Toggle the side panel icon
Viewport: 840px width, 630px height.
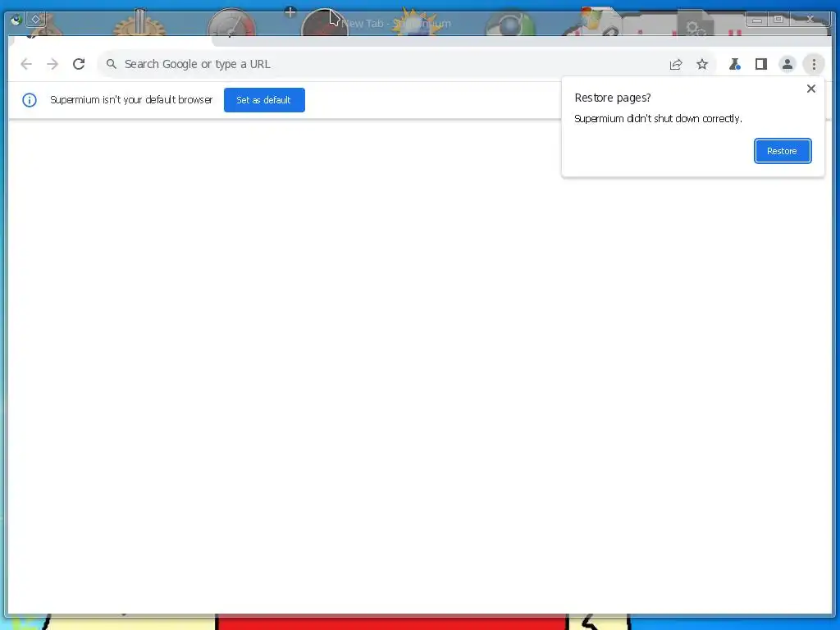(x=761, y=64)
